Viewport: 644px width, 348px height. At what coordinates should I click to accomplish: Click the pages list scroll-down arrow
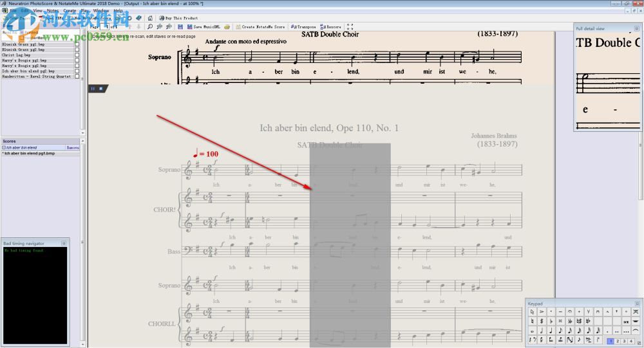82,133
